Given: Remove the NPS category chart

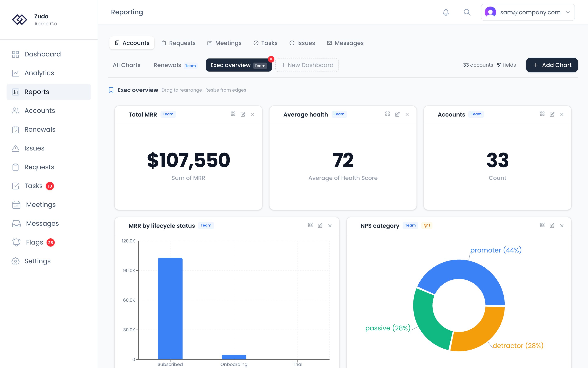Looking at the screenshot, I should coord(562,226).
